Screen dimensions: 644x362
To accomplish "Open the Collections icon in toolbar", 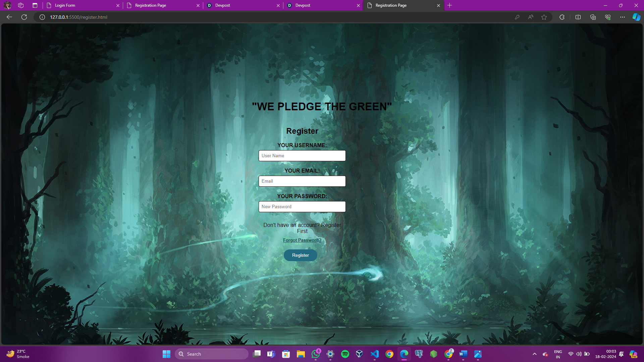I will click(593, 17).
